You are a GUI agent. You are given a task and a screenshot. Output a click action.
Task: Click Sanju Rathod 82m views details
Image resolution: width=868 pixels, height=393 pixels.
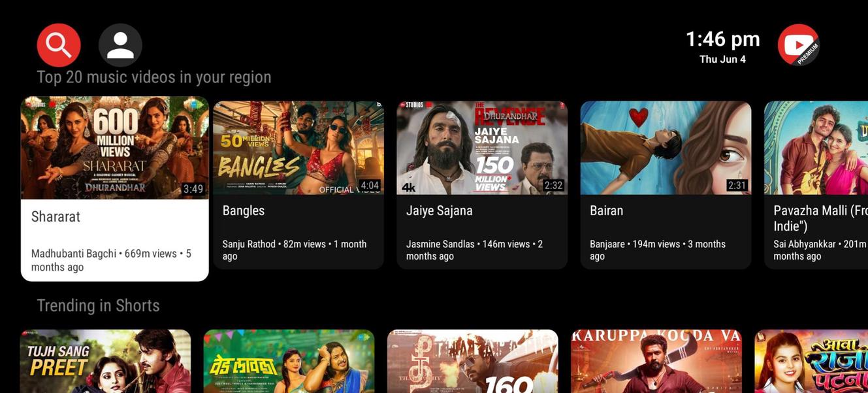coord(295,250)
